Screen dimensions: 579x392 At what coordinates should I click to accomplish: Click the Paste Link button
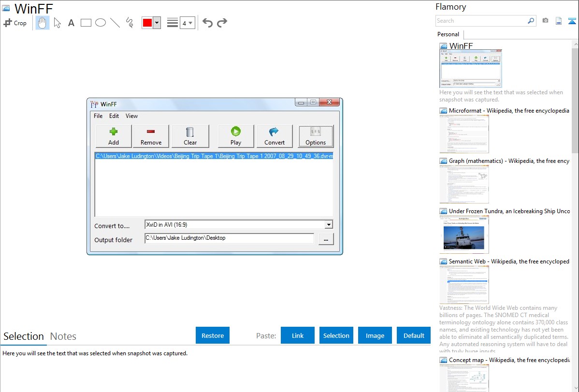298,335
